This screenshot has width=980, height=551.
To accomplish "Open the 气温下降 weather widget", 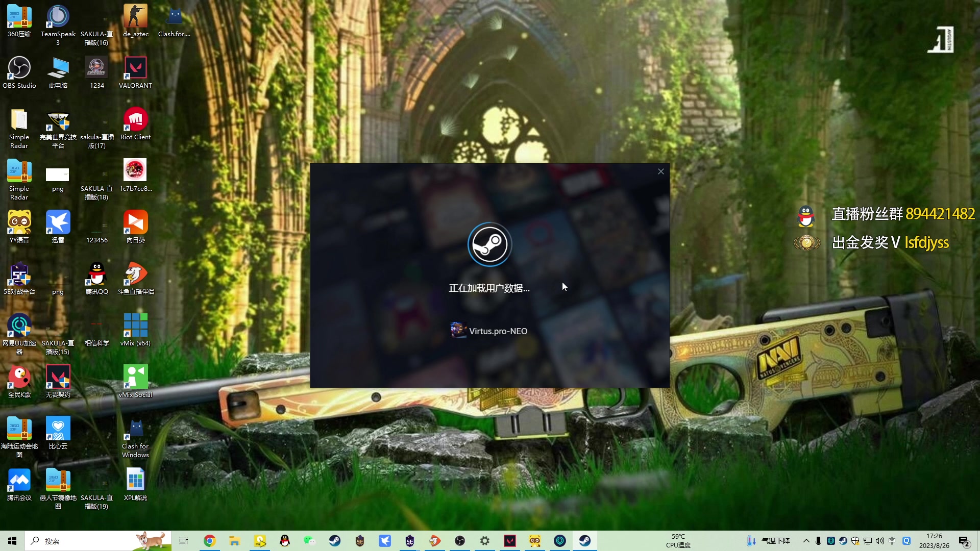I will point(769,541).
